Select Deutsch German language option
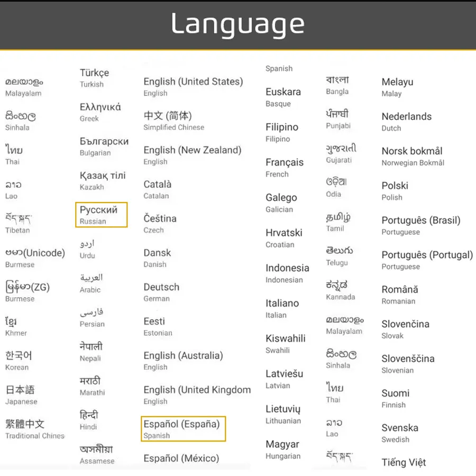The image size is (476, 476). point(161,292)
